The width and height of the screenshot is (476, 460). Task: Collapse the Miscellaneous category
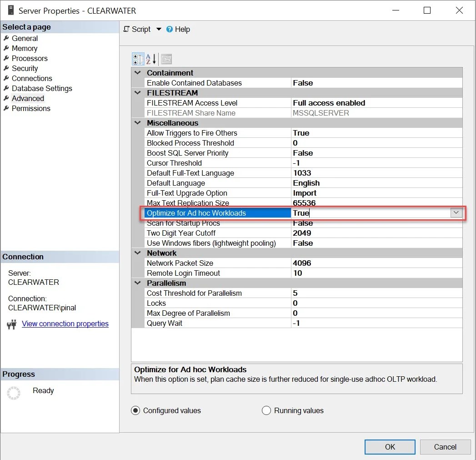[137, 123]
